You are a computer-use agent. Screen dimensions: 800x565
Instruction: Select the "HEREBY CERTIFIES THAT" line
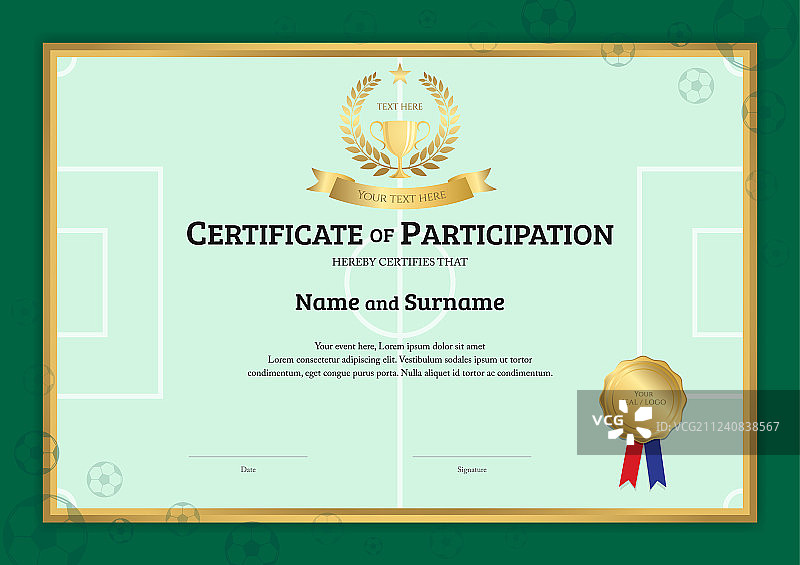click(x=400, y=262)
